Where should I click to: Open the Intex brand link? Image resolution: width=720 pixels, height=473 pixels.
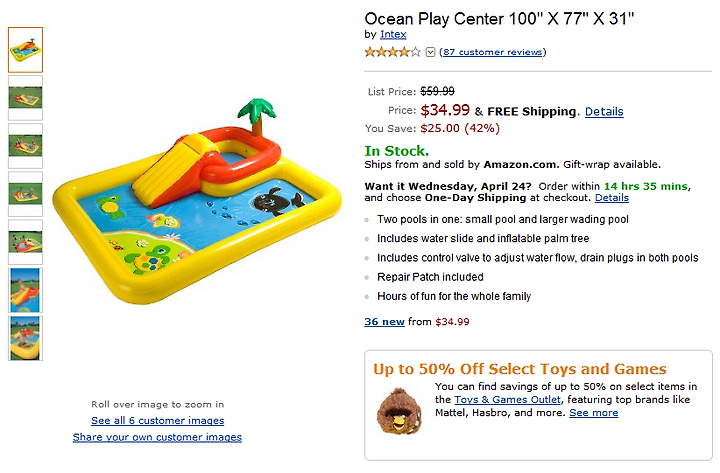393,34
